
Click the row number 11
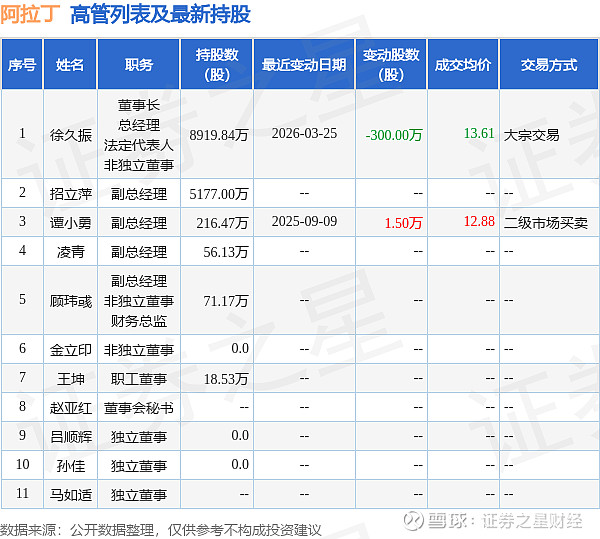(x=23, y=493)
